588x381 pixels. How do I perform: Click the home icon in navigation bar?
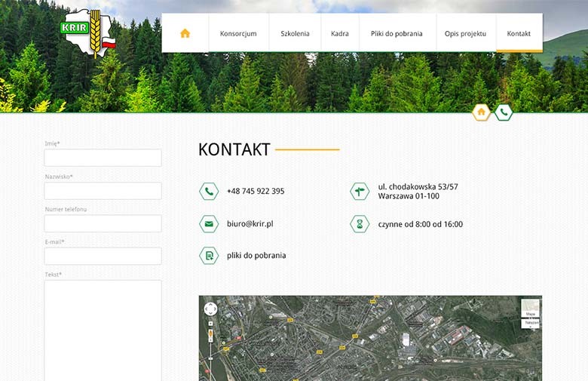185,33
